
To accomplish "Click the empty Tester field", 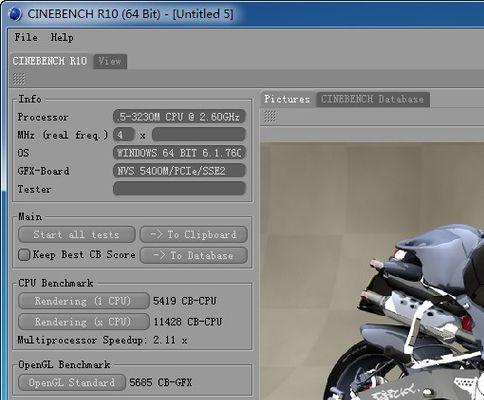I will (180, 189).
